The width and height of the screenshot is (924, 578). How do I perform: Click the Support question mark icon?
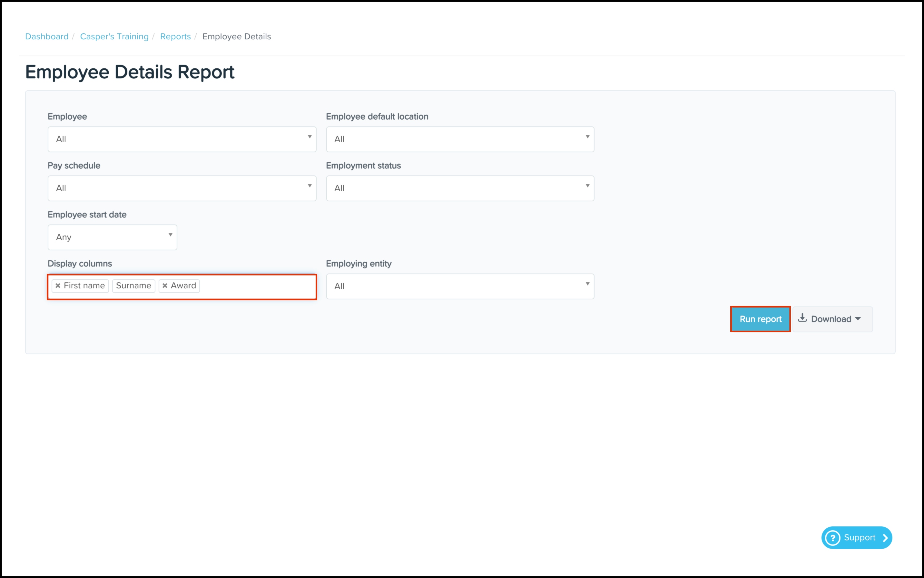(832, 538)
